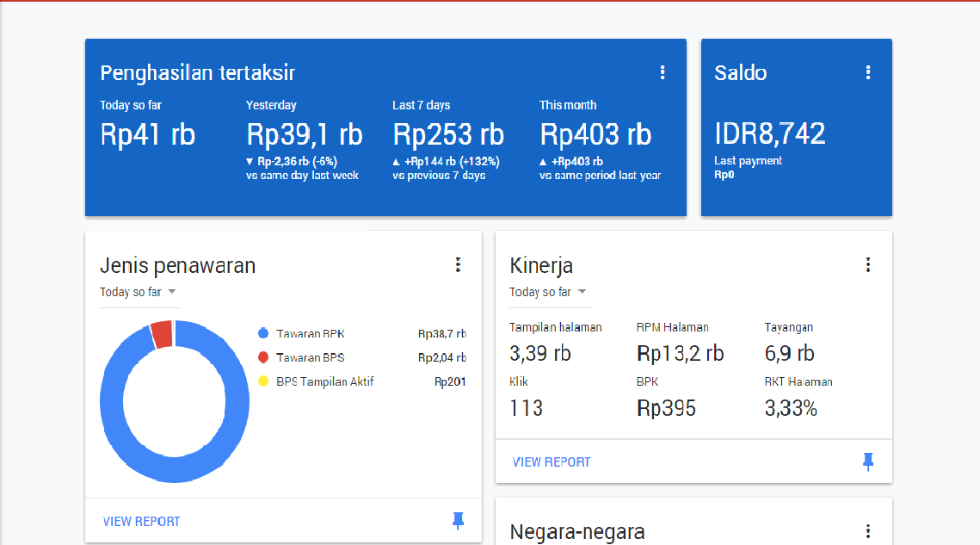Open the Saldo card options menu
This screenshot has width=980, height=545.
868,73
